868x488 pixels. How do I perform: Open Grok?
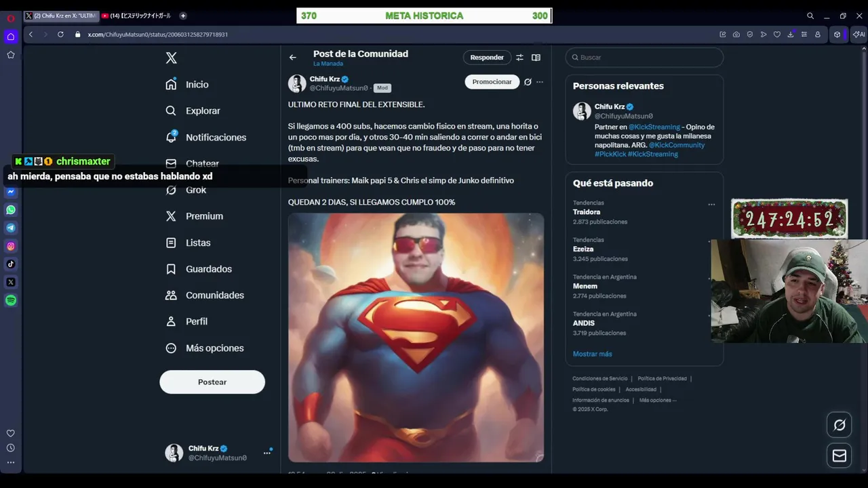tap(186, 190)
